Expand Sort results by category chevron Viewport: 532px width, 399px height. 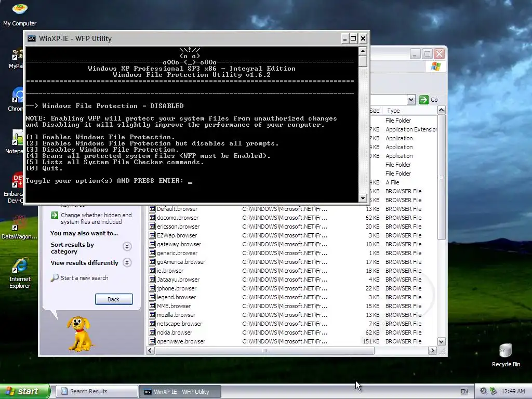(x=127, y=246)
